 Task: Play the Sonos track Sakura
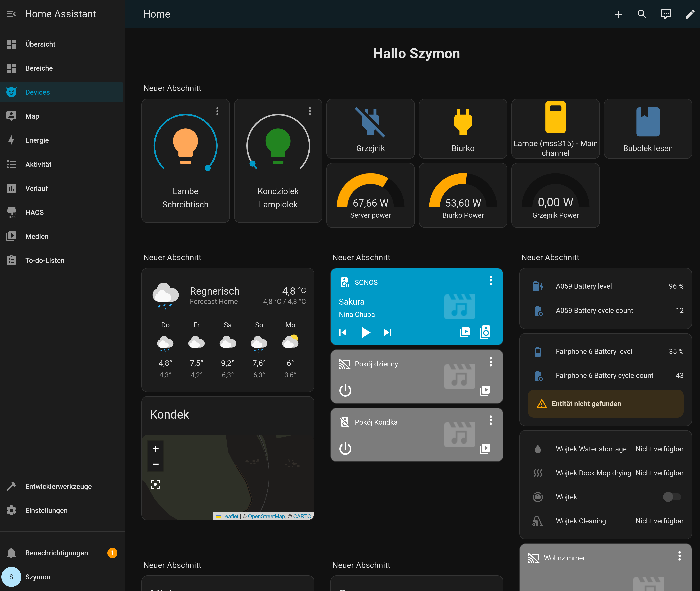(x=366, y=332)
